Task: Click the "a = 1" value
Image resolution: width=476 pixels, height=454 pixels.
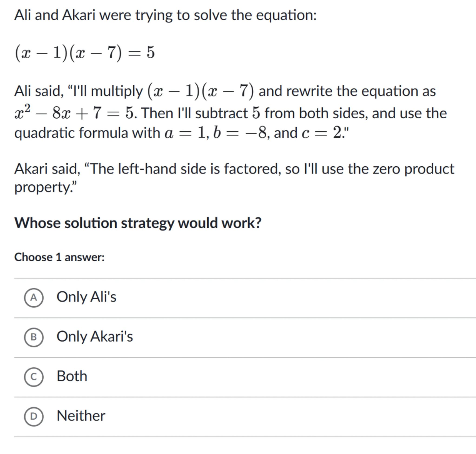Action: (x=185, y=133)
